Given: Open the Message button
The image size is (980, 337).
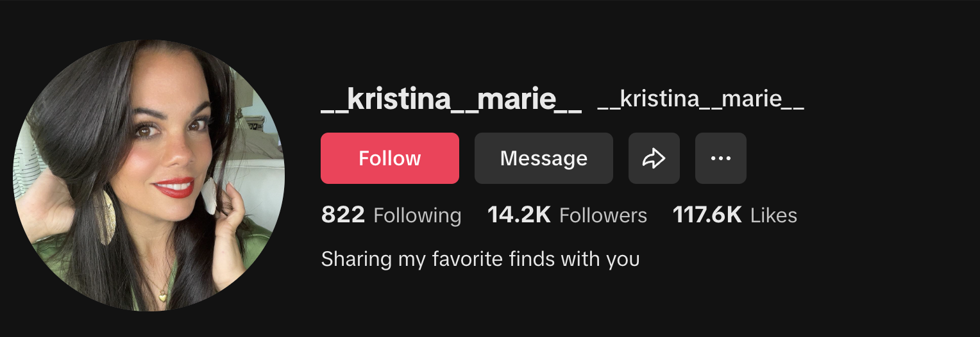Looking at the screenshot, I should 544,158.
